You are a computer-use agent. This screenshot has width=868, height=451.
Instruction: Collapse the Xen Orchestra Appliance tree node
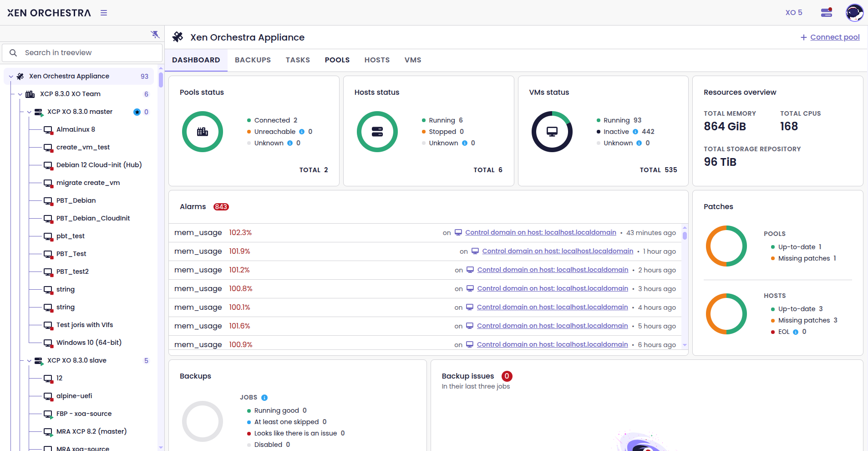[x=11, y=77]
